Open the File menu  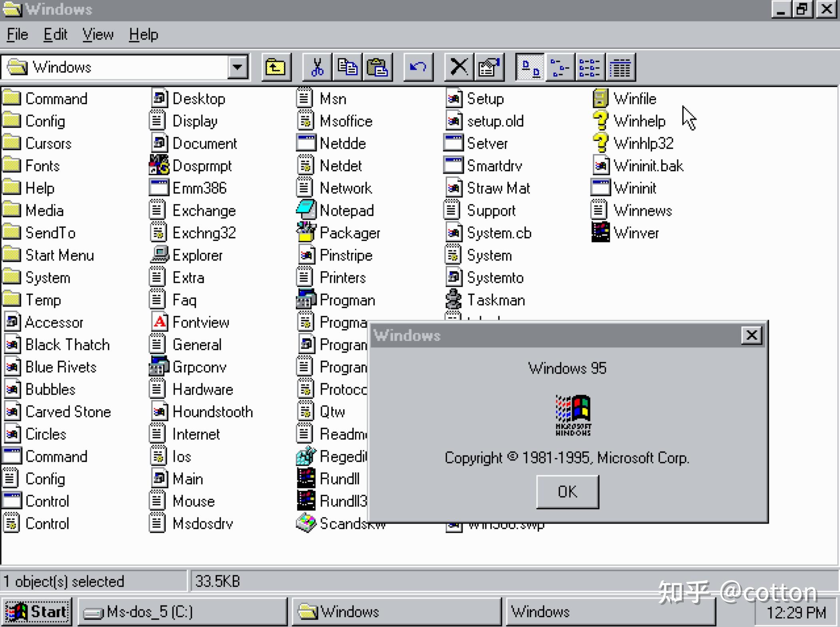18,34
